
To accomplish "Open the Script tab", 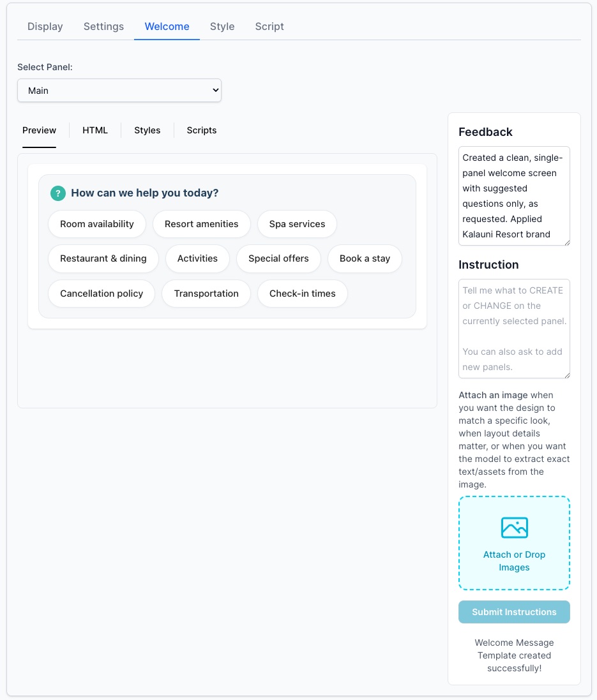I will (269, 26).
